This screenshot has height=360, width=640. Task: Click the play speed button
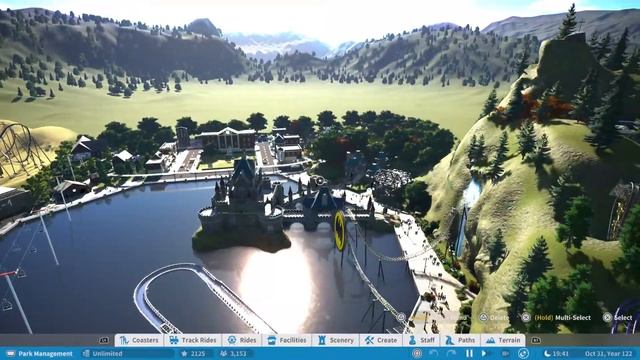tap(484, 353)
